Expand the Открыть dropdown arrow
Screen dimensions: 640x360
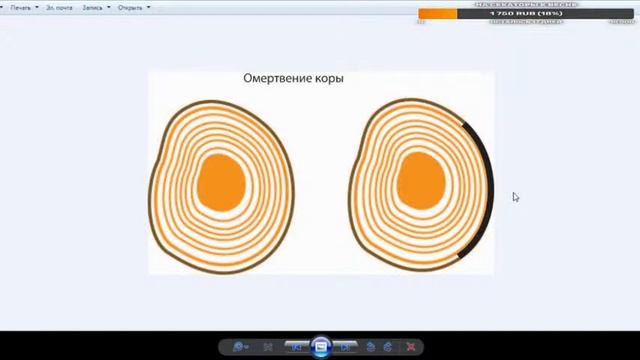(x=148, y=7)
